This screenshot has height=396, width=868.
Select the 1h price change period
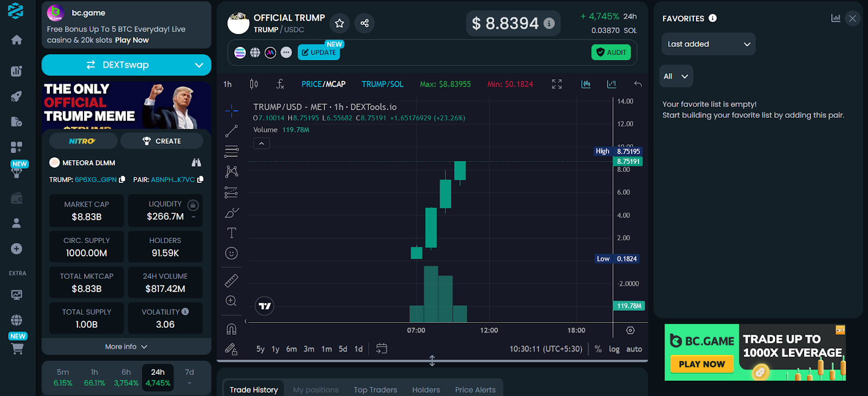coord(94,378)
